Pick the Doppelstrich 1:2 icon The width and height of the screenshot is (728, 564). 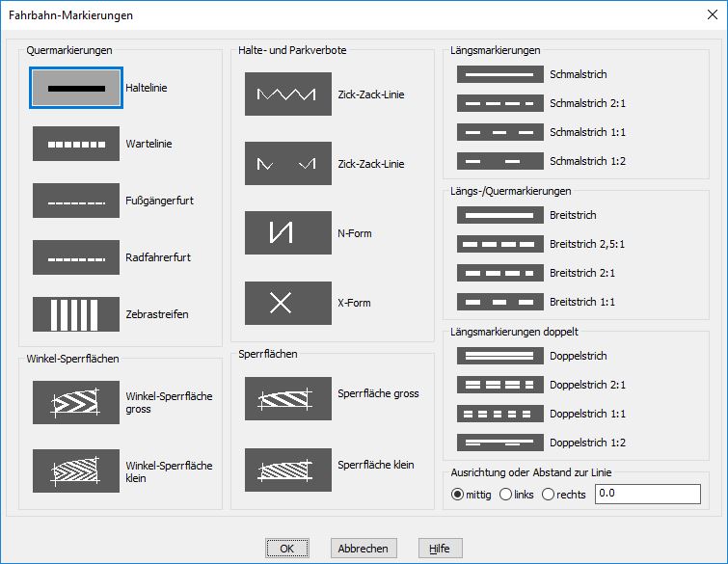500,443
